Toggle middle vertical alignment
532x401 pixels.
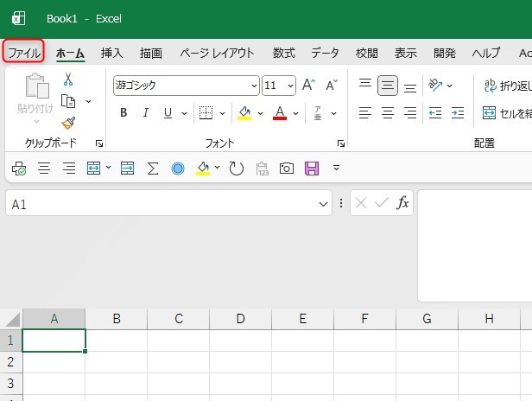(388, 85)
